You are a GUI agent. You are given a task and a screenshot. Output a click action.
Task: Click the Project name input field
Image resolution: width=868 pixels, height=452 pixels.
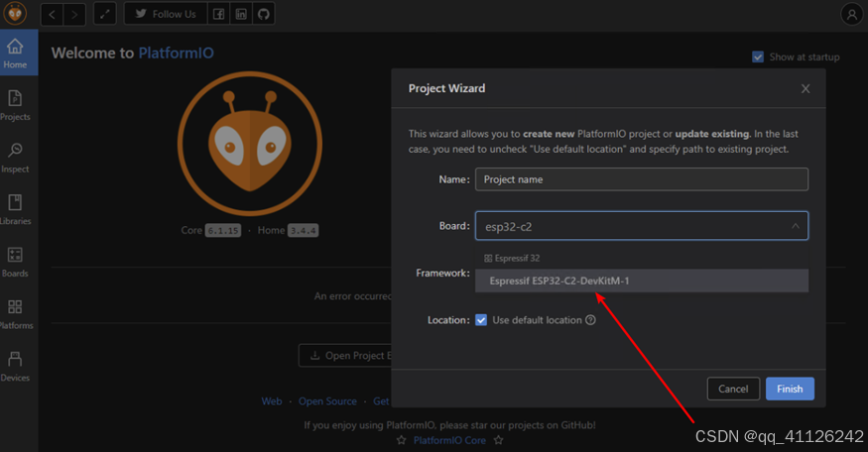642,179
